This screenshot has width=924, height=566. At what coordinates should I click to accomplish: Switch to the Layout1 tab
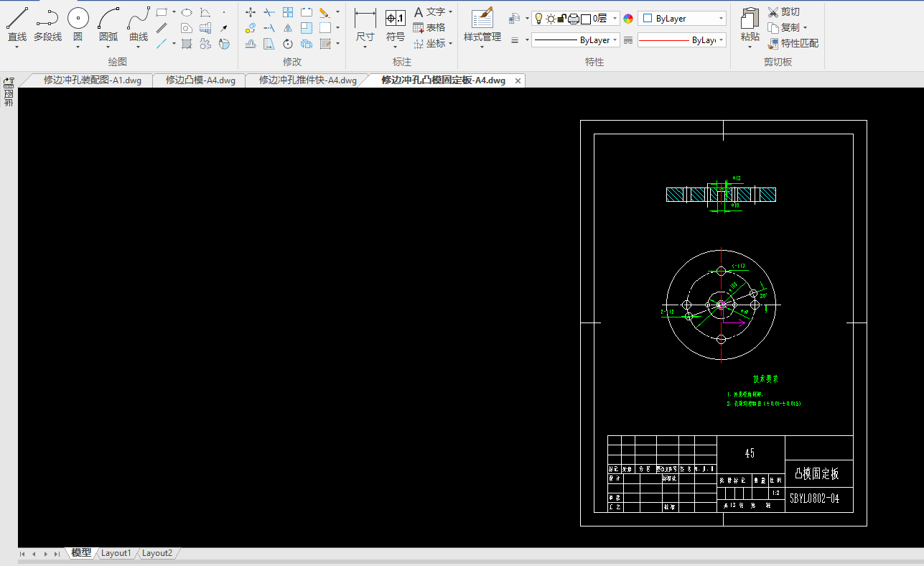[x=116, y=553]
